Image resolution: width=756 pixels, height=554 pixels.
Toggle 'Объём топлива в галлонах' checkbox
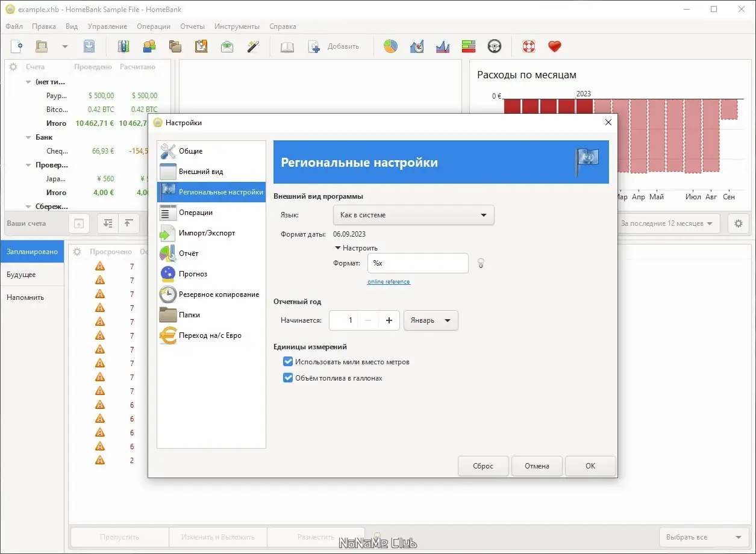coord(288,378)
